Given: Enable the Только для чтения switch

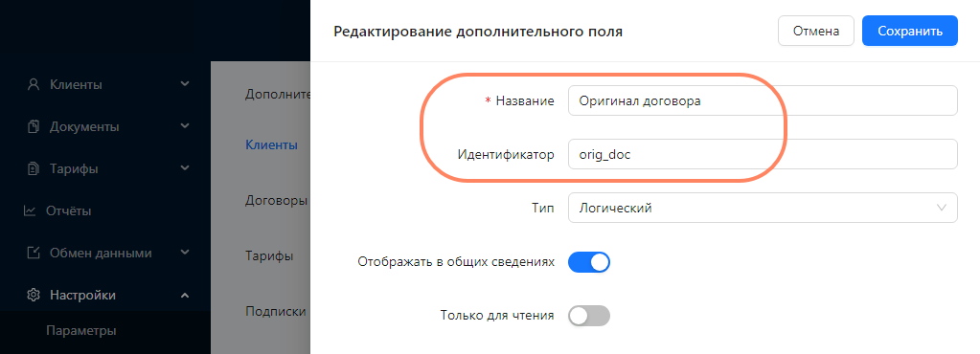Looking at the screenshot, I should click(x=589, y=316).
